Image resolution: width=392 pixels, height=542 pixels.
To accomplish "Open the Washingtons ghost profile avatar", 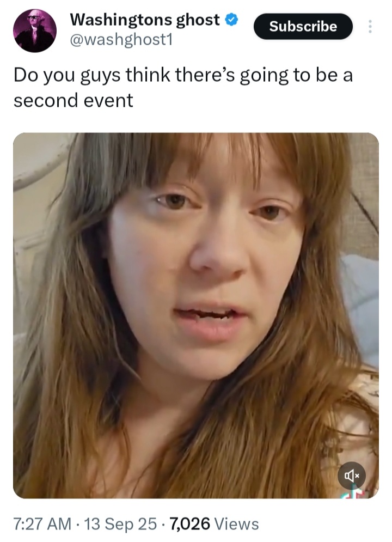I will (x=35, y=31).
